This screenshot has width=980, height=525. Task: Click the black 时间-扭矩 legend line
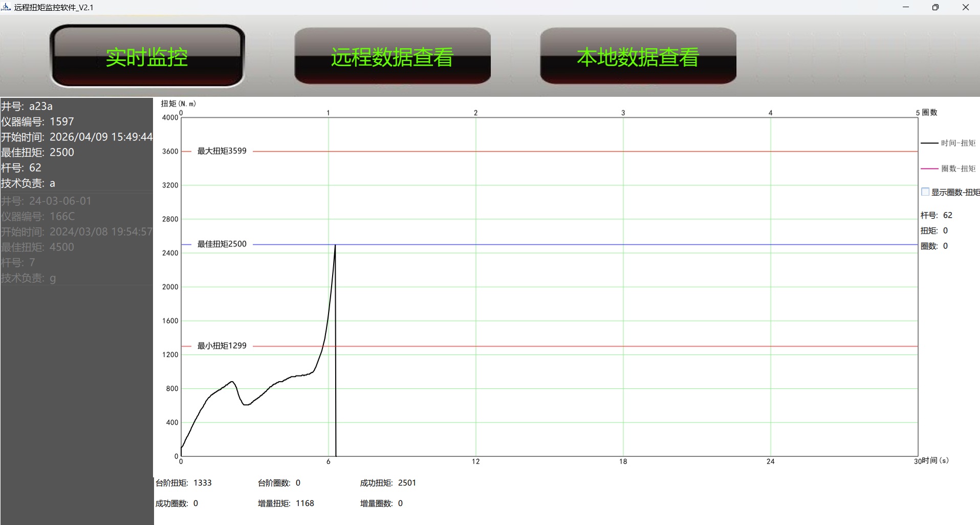tap(929, 143)
